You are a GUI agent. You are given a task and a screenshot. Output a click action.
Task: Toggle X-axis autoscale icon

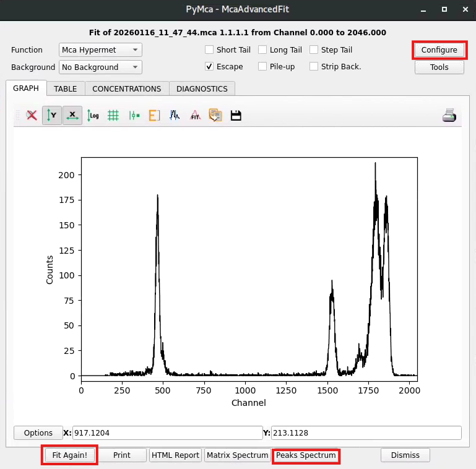(72, 116)
